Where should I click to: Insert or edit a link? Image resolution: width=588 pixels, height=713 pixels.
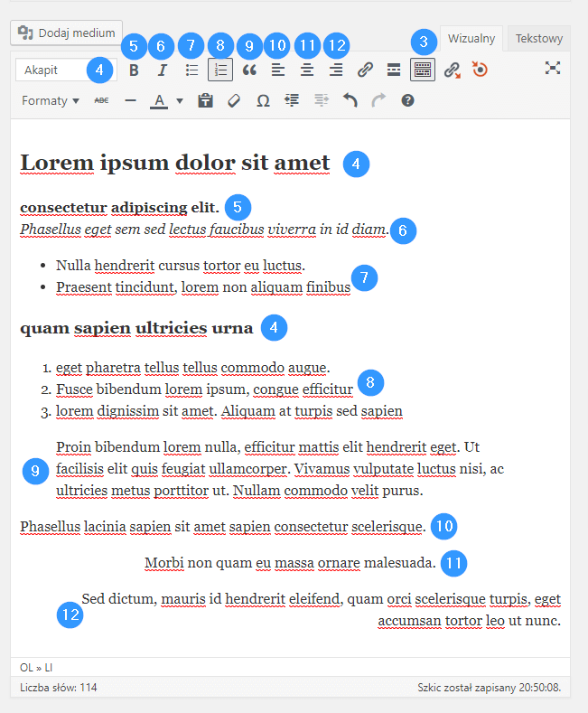point(365,70)
